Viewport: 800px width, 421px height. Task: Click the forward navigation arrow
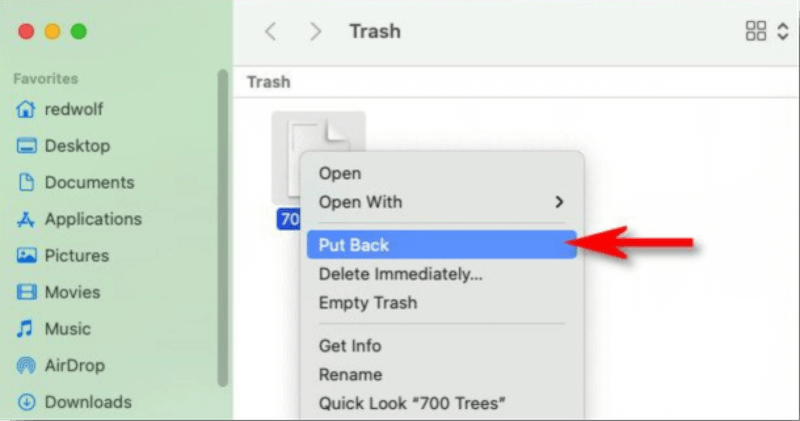(x=316, y=32)
